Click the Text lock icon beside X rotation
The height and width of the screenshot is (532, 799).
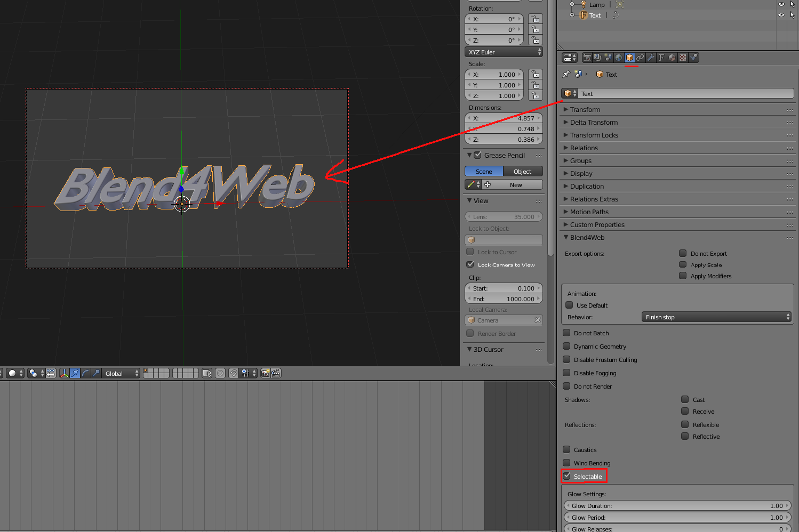(536, 17)
